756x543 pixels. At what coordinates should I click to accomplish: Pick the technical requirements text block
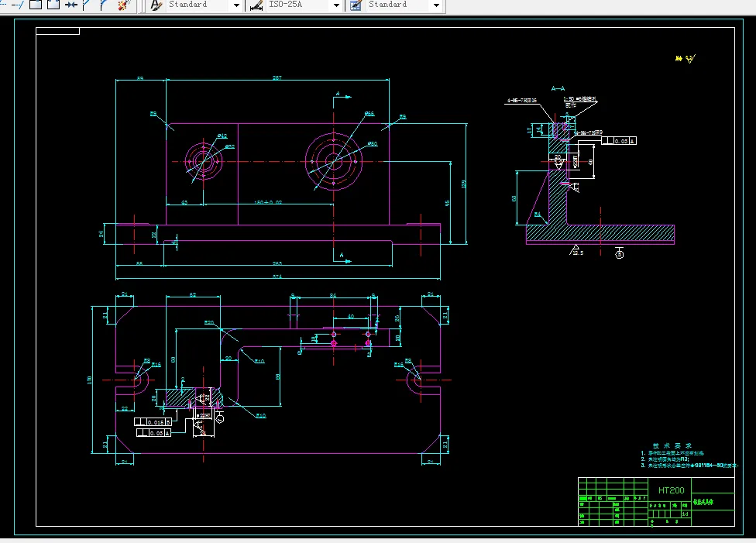(689, 455)
